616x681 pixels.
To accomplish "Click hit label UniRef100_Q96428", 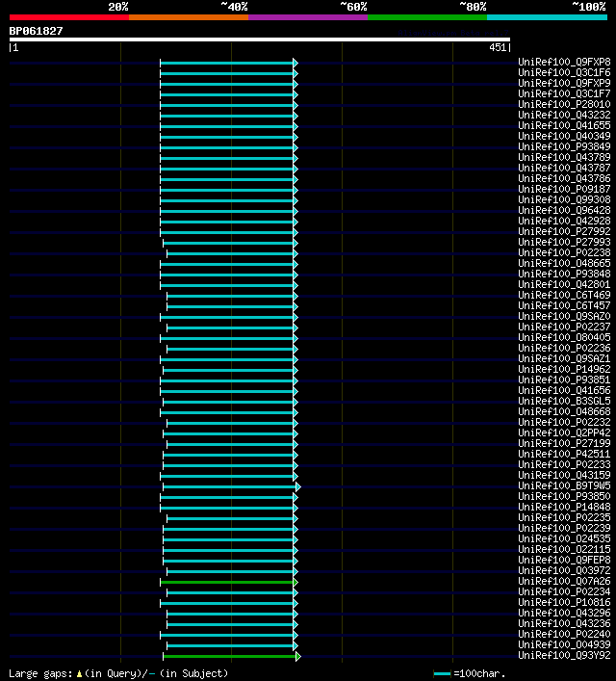I will [x=564, y=210].
